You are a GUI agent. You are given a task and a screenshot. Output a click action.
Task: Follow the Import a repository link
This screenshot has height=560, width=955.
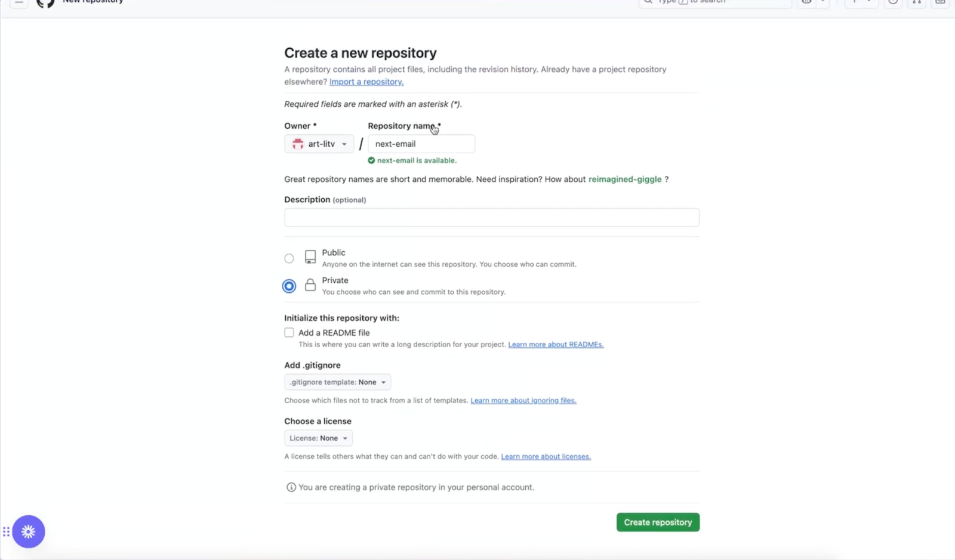click(x=366, y=82)
